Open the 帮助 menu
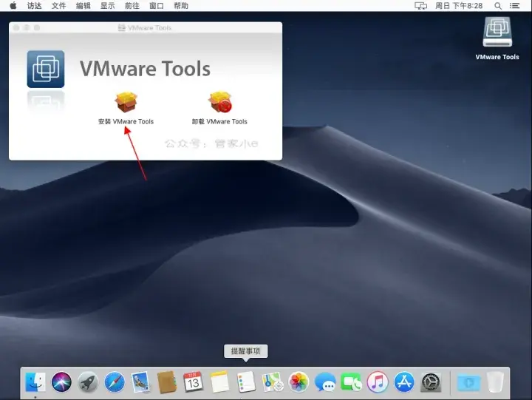The width and height of the screenshot is (532, 400). coord(181,6)
